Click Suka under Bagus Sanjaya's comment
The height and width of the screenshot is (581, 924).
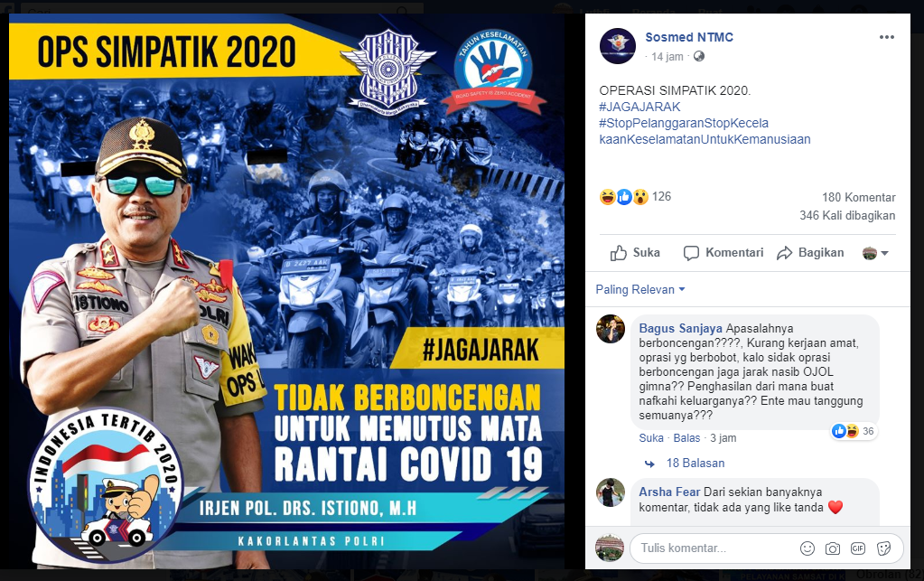pos(651,438)
